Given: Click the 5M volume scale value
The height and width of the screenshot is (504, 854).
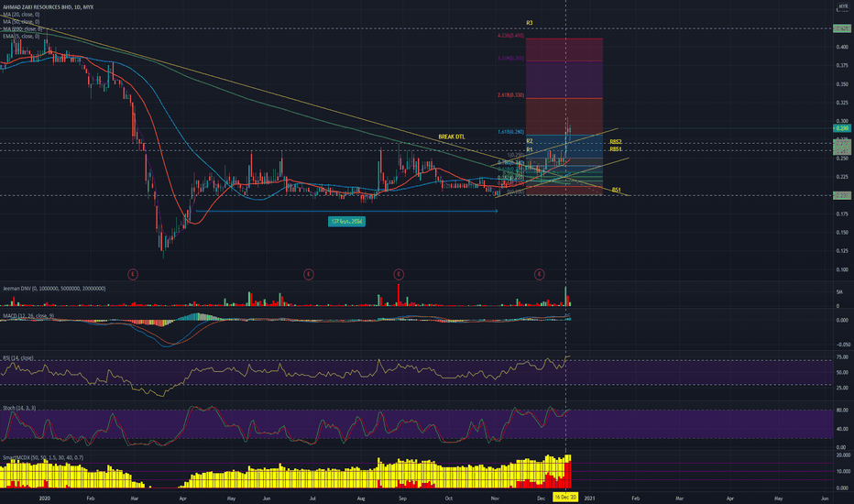Looking at the screenshot, I should pos(839,292).
